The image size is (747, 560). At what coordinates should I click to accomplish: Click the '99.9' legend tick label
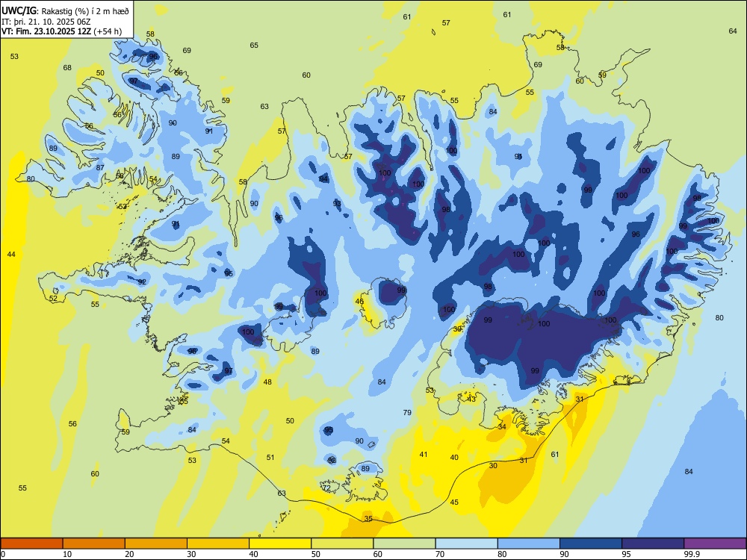point(691,554)
